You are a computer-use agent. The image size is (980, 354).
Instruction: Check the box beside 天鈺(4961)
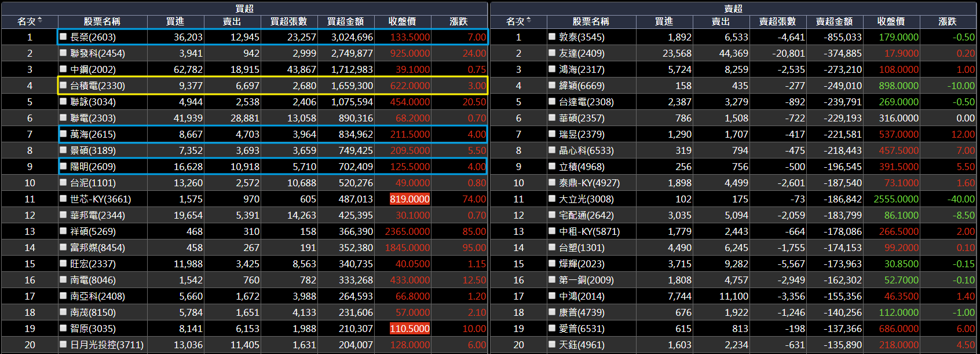coord(553,344)
